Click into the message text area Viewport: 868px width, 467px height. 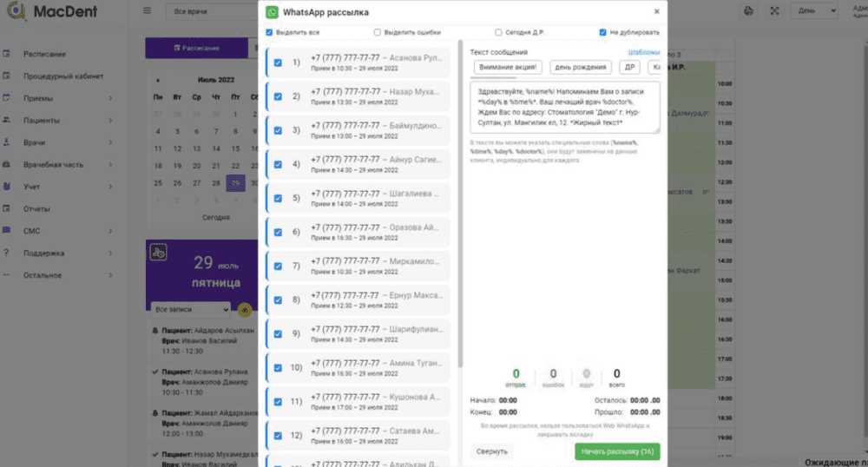(564, 107)
